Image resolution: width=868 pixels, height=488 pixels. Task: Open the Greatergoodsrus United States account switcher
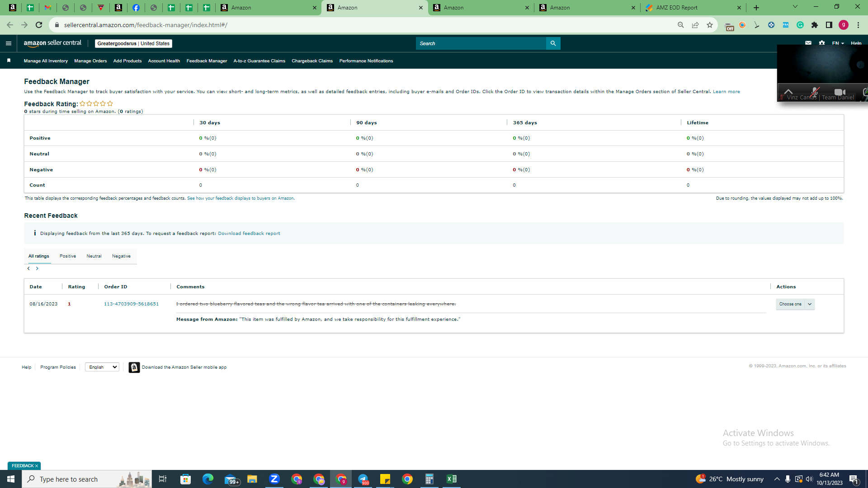click(133, 43)
